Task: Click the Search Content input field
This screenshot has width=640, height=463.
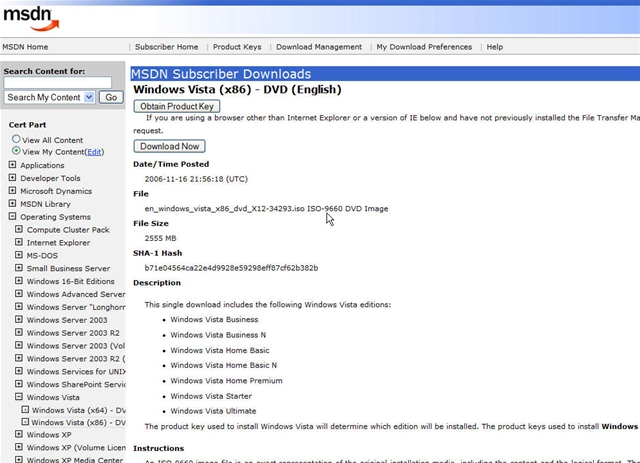Action: click(x=58, y=83)
